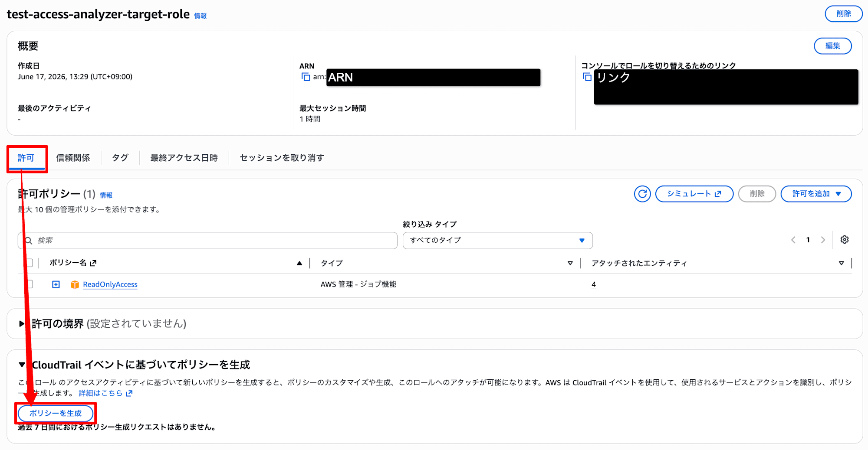This screenshot has width=868, height=450.
Task: Click the AWS 管理 - ジョブ機能 type cell
Action: pos(358,284)
